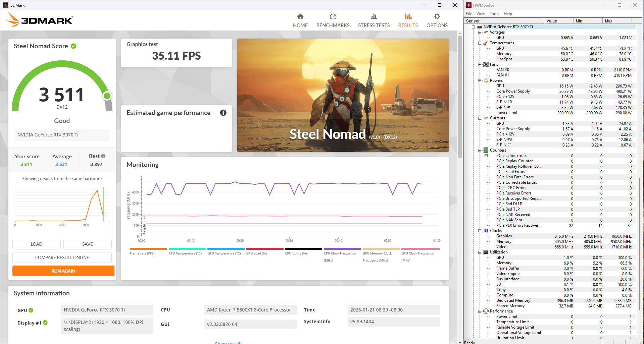Open the OPTIONS tab in 3DMark
Screen dimensions: 644x344
[437, 21]
